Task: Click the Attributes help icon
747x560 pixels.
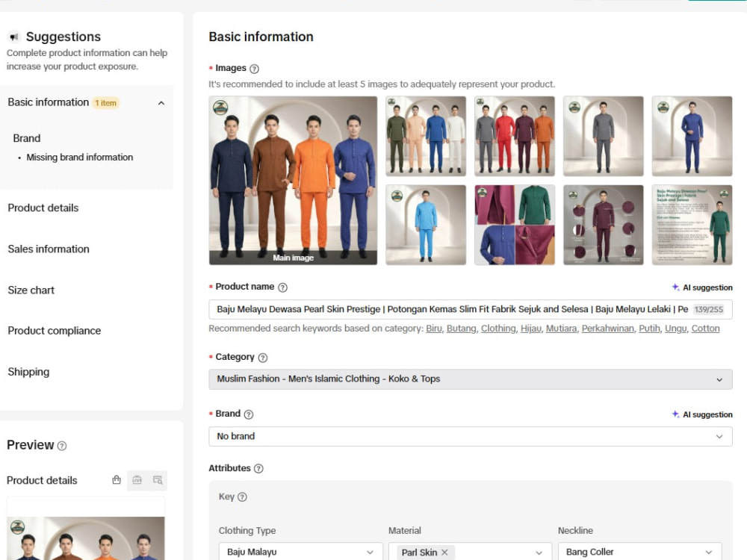Action: [258, 469]
